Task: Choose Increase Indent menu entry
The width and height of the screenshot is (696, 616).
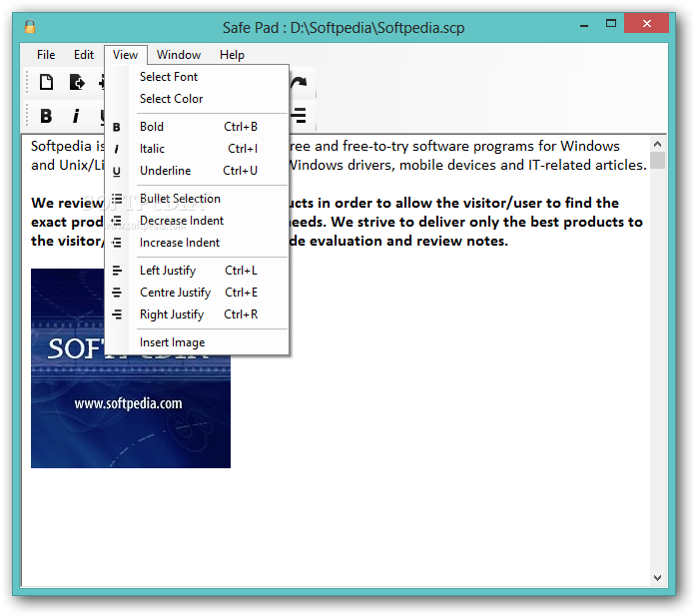Action: [x=198, y=243]
